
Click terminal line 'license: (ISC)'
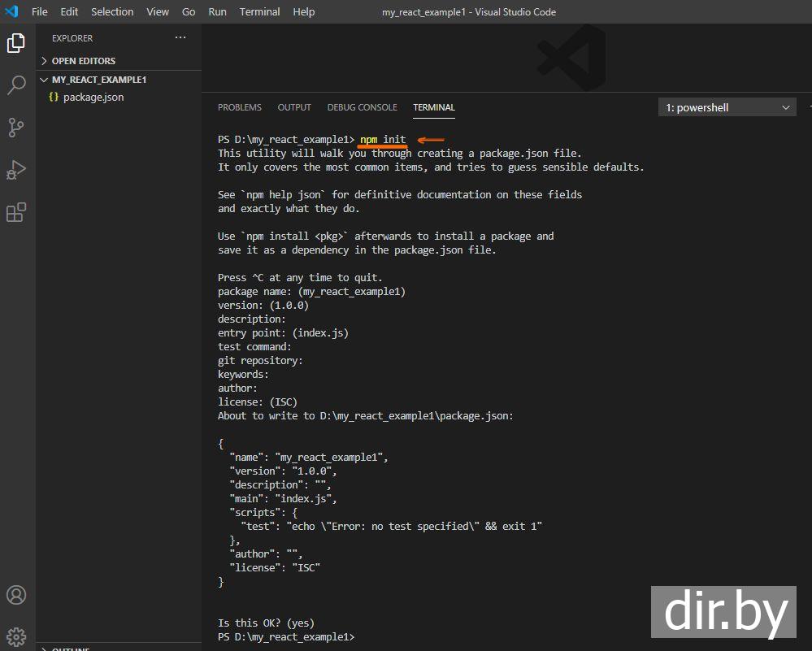[x=258, y=401]
